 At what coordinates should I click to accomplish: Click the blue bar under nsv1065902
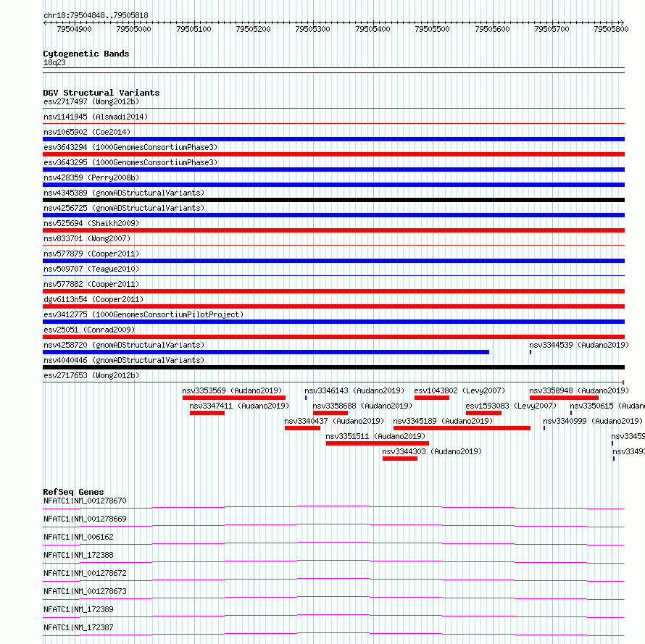tap(333, 139)
